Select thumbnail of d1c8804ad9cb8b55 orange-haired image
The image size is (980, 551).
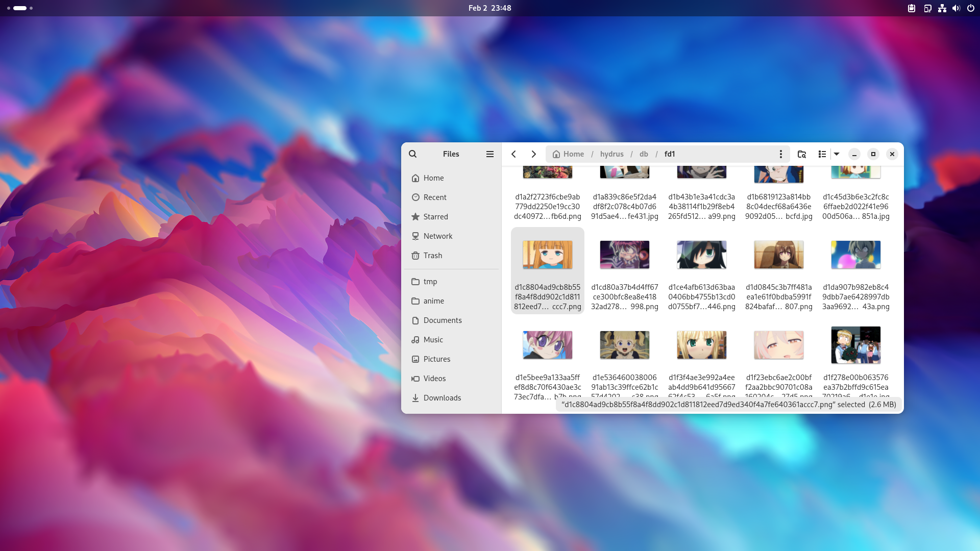pos(548,255)
